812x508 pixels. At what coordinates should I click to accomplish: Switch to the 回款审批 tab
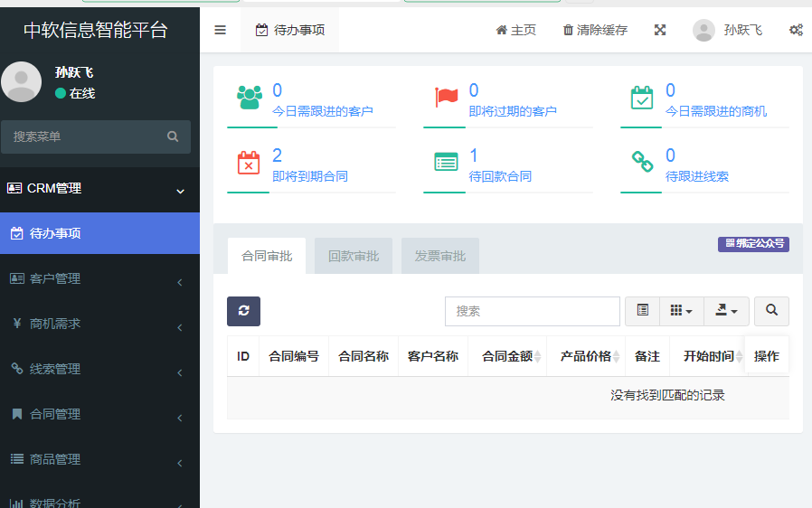click(x=353, y=256)
